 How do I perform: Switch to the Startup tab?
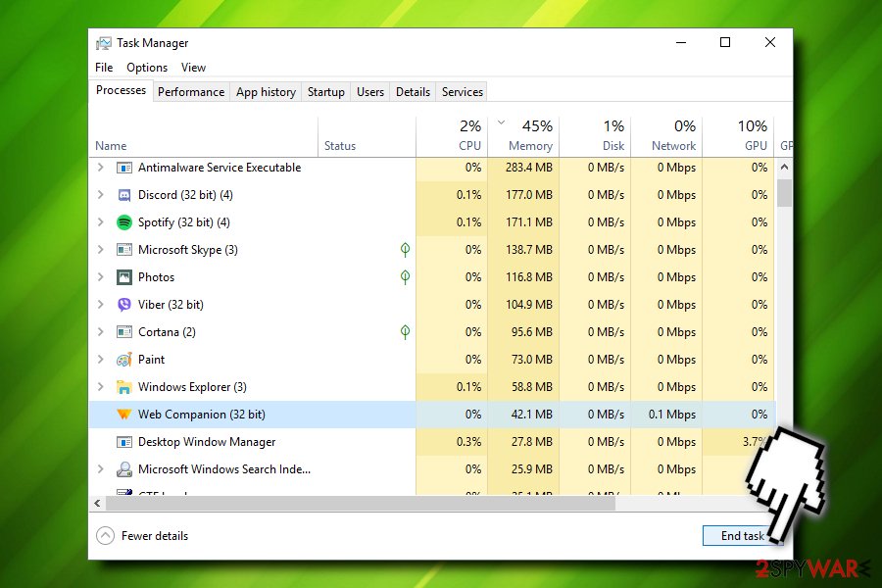click(326, 92)
